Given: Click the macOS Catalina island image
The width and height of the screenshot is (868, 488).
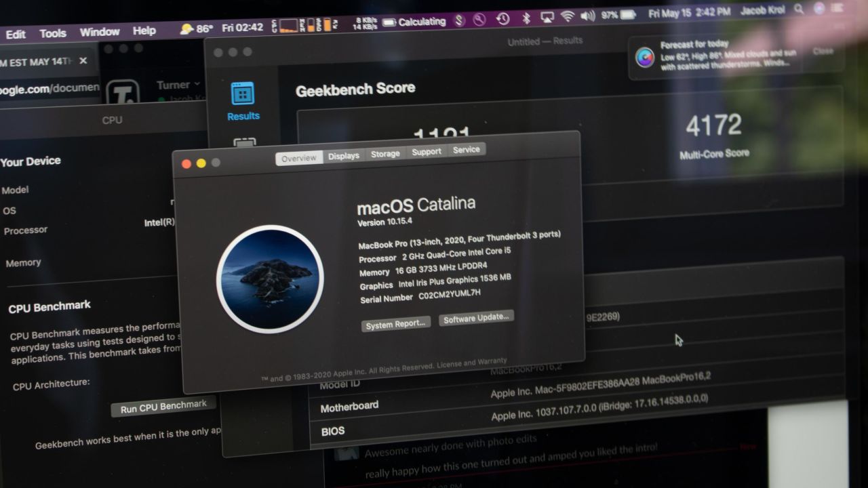Looking at the screenshot, I should [270, 279].
